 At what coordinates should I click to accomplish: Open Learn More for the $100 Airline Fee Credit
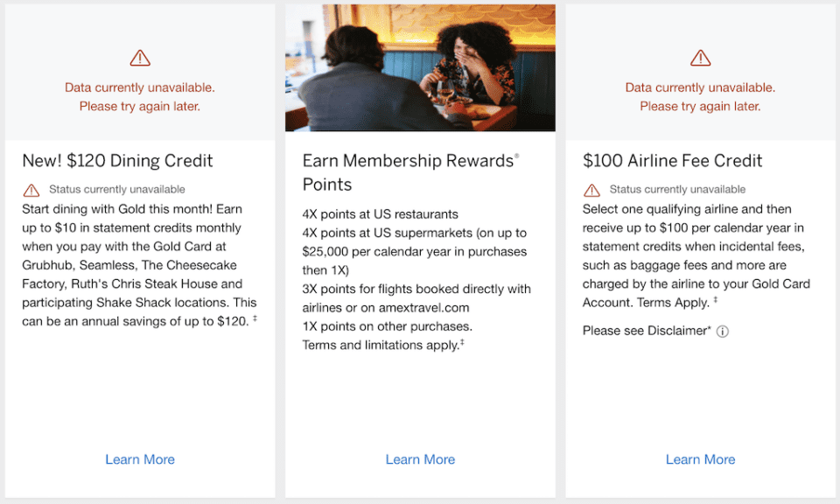tap(700, 458)
